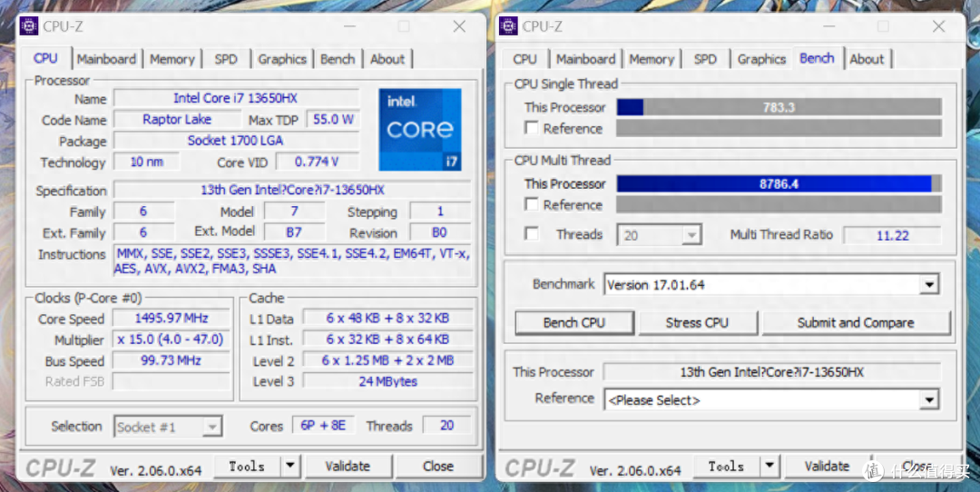Image resolution: width=980 pixels, height=492 pixels.
Task: Click the CPU-Z app icon in left window title bar
Action: point(29,26)
